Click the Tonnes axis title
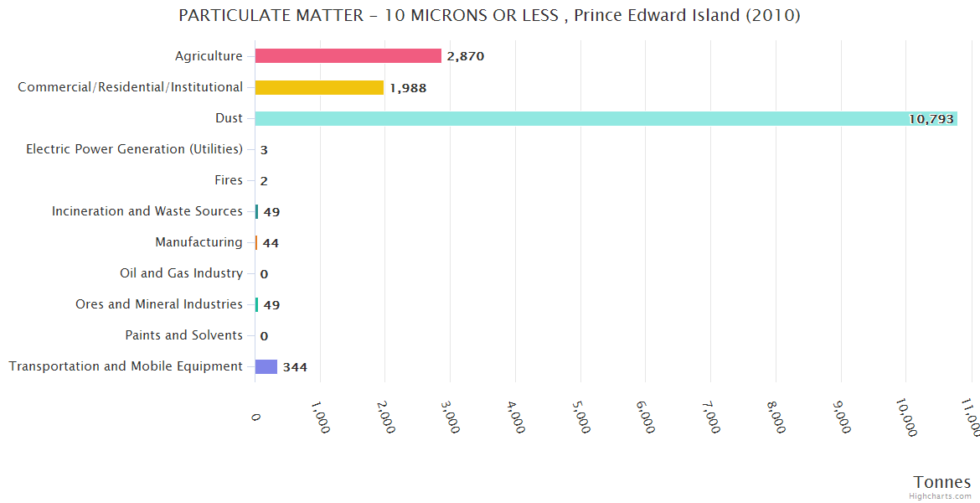The width and height of the screenshot is (980, 503). pos(941,482)
